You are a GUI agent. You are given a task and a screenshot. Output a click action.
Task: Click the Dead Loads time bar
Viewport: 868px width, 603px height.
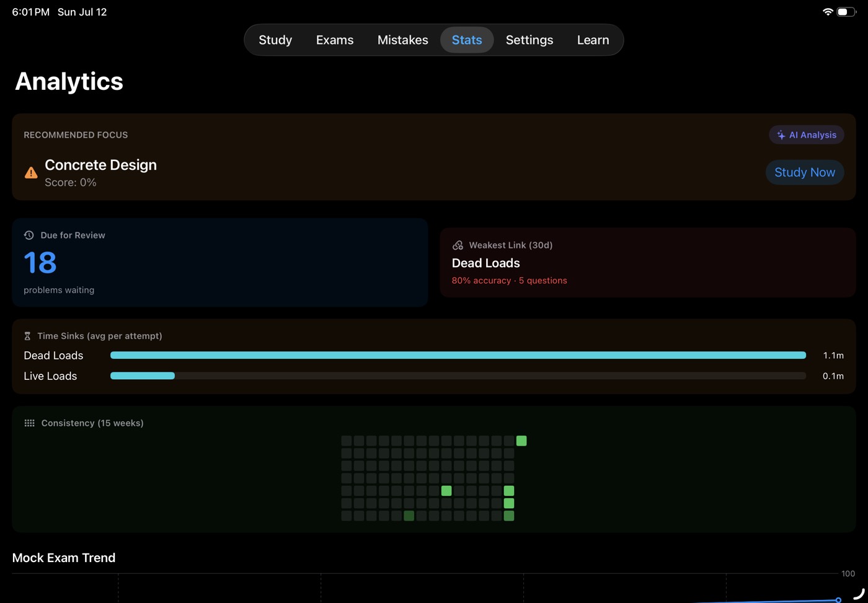click(x=458, y=355)
